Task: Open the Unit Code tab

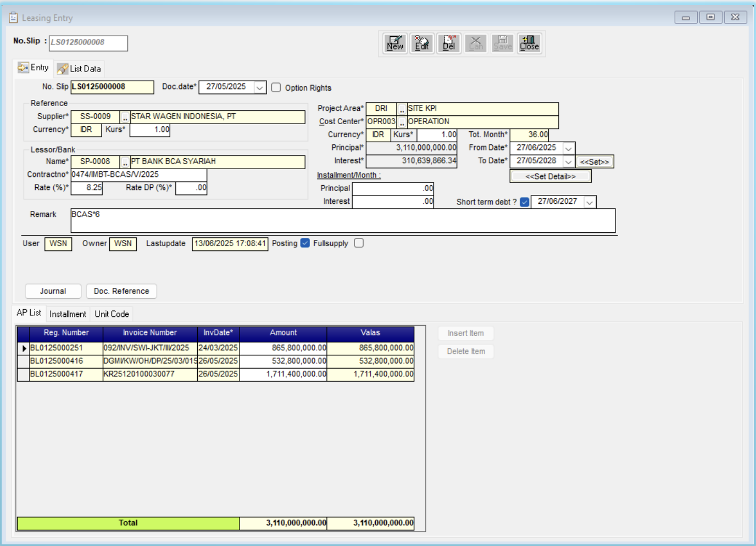Action: [x=112, y=314]
